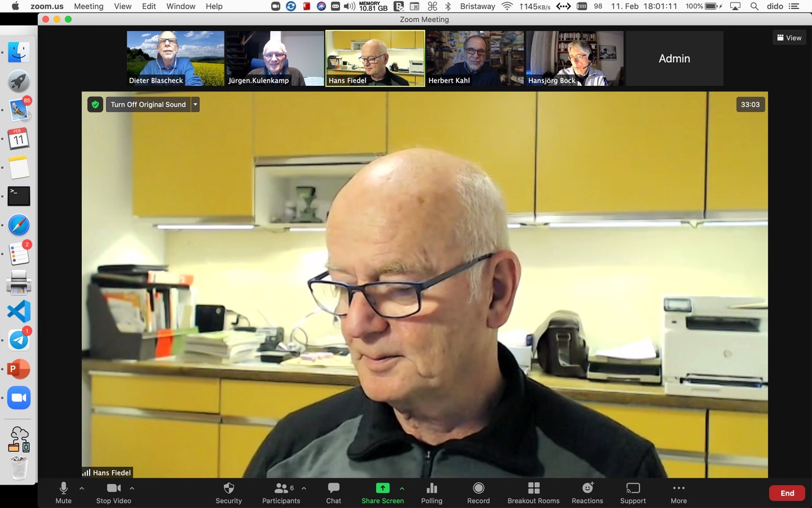Launch a Polling session
The width and height of the screenshot is (812, 508).
(x=431, y=492)
